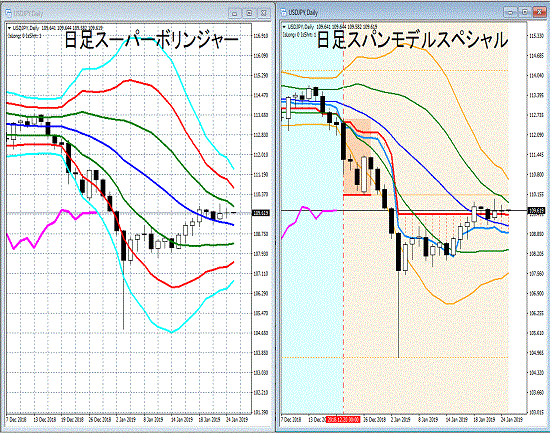Viewport: 550px width, 433px height.
Task: Click 103.015 on right chart price scale
Action: tap(536, 412)
